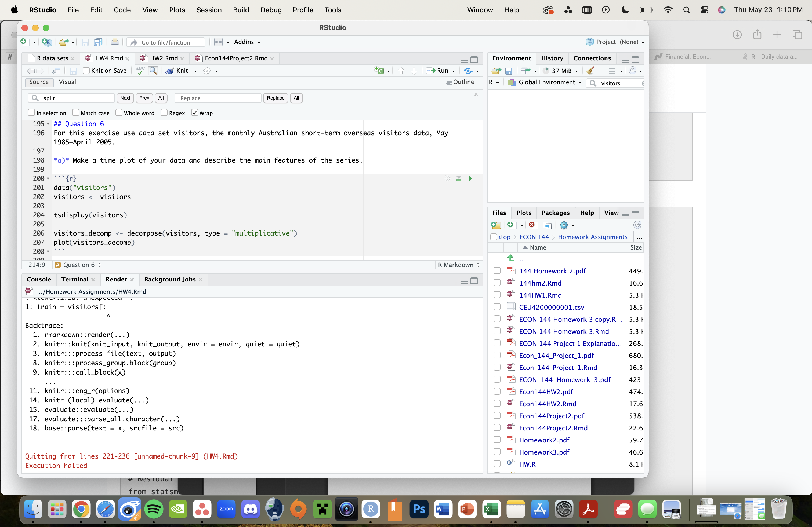Click the Replace text input field

(218, 98)
